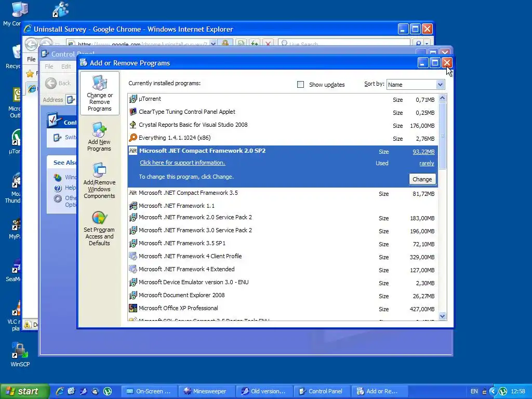
Task: Select Microsoft .NET Framework 3.0 Service Pack 2
Action: click(x=283, y=230)
